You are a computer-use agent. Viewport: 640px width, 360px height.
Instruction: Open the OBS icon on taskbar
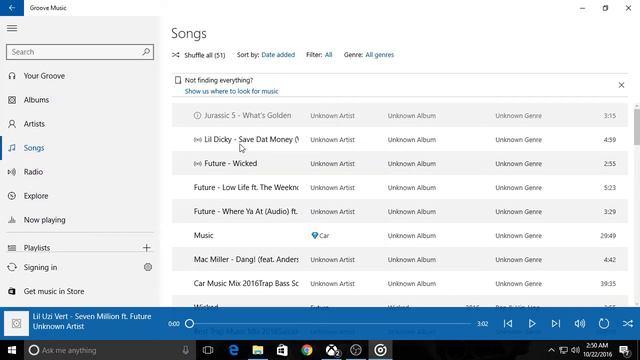pyautogui.click(x=356, y=350)
